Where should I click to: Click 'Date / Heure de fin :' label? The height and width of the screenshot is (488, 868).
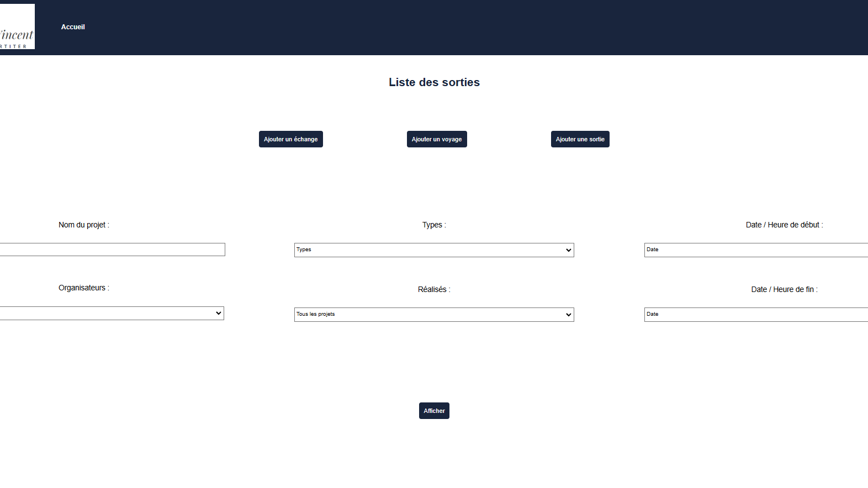(784, 289)
